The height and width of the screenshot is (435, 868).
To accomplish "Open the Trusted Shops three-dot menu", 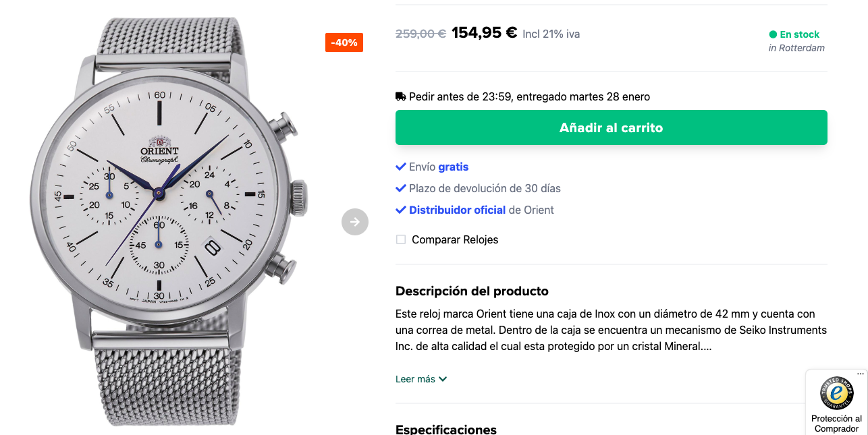I will pyautogui.click(x=861, y=374).
